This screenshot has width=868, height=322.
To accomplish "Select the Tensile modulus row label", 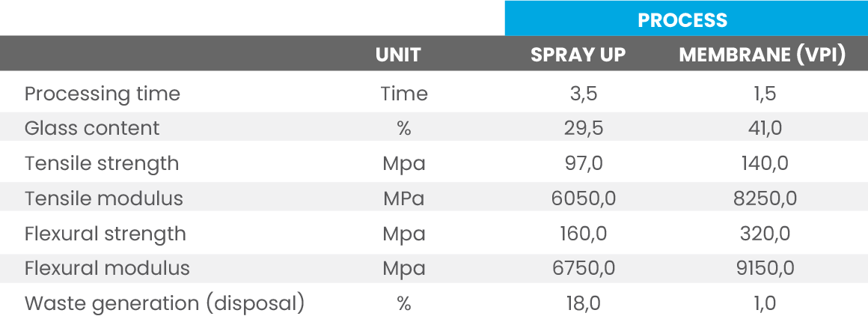I will click(x=104, y=198).
